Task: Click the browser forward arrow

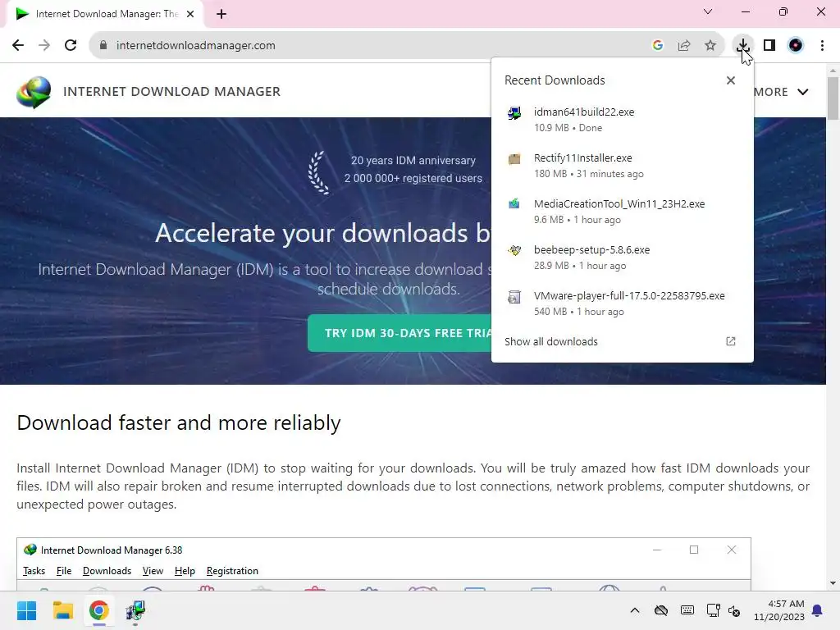Action: [x=44, y=45]
